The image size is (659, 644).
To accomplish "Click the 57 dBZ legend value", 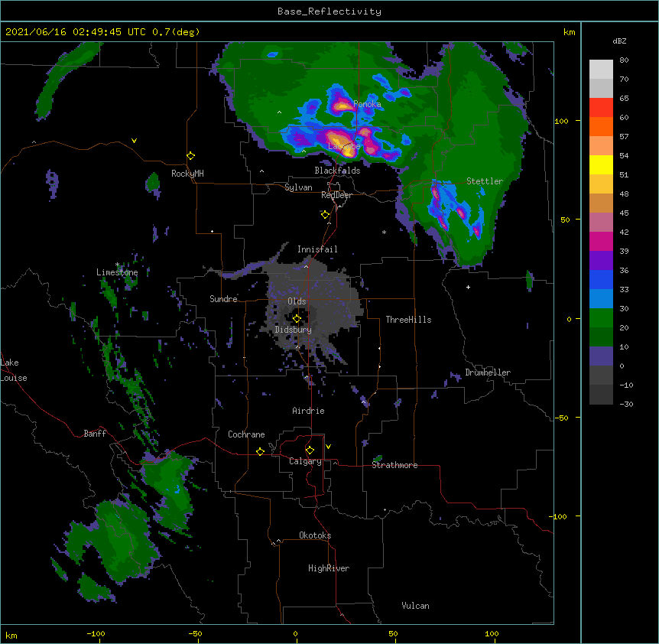I will coord(624,137).
